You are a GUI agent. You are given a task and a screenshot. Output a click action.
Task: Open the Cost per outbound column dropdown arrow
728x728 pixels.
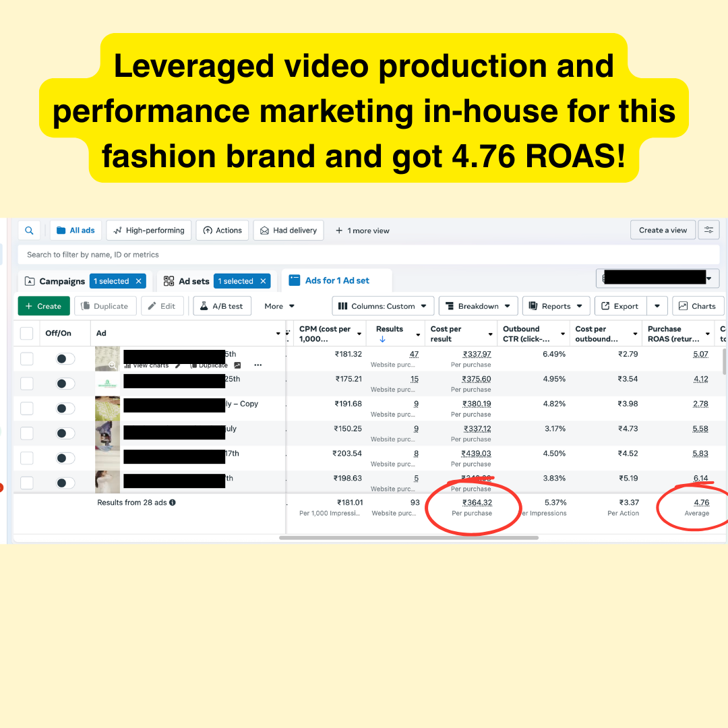635,334
